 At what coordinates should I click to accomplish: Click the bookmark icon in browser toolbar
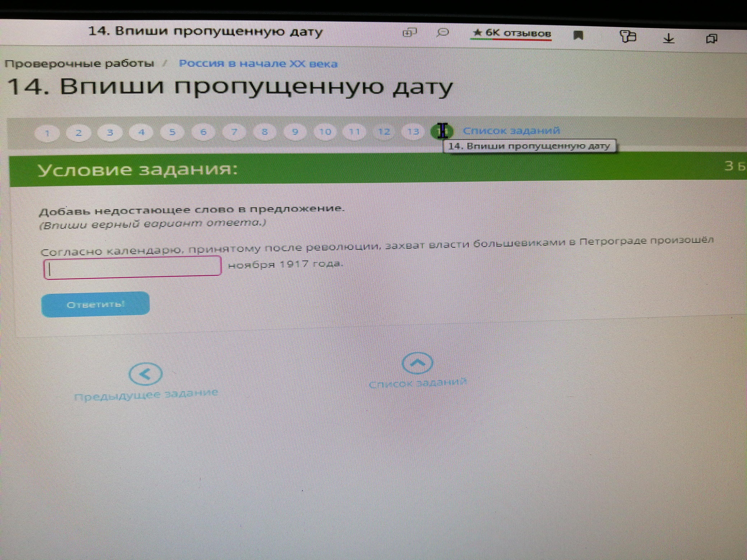579,35
